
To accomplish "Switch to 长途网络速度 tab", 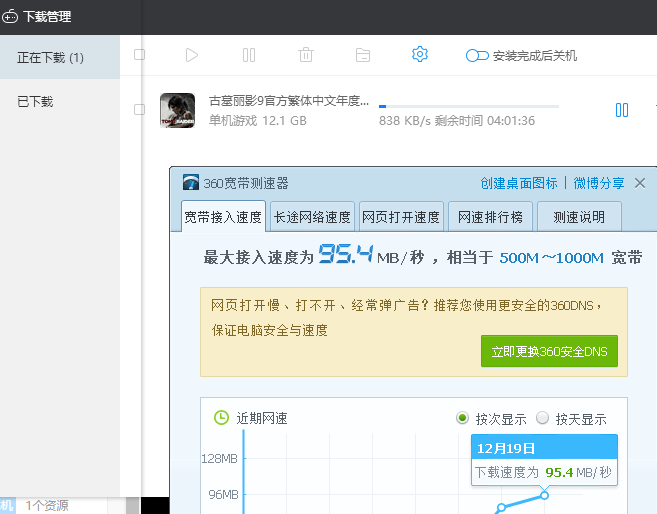I will [x=313, y=217].
